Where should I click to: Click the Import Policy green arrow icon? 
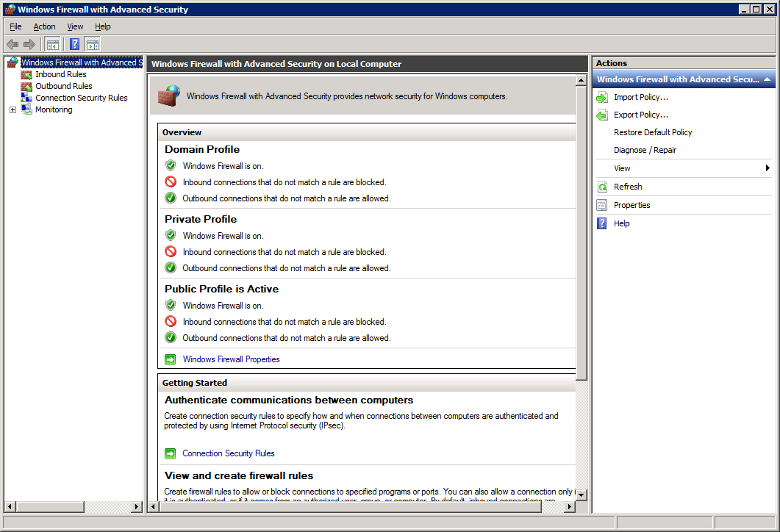click(602, 98)
